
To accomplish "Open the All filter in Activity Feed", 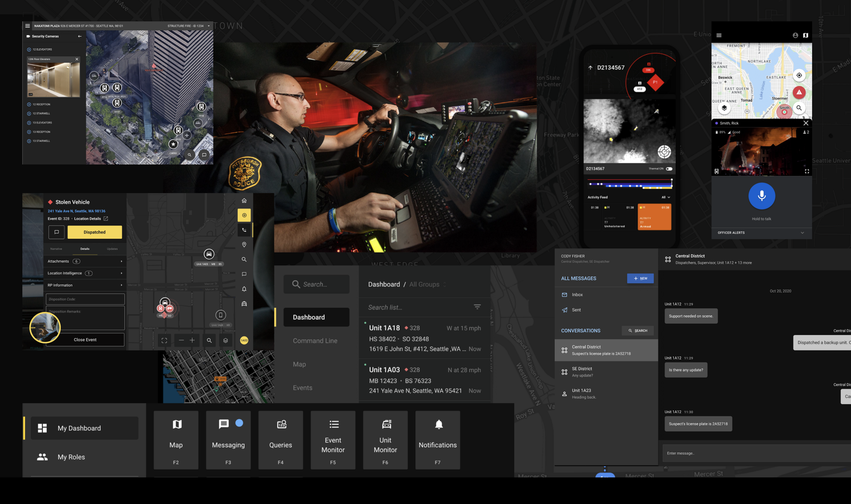I will 666,197.
